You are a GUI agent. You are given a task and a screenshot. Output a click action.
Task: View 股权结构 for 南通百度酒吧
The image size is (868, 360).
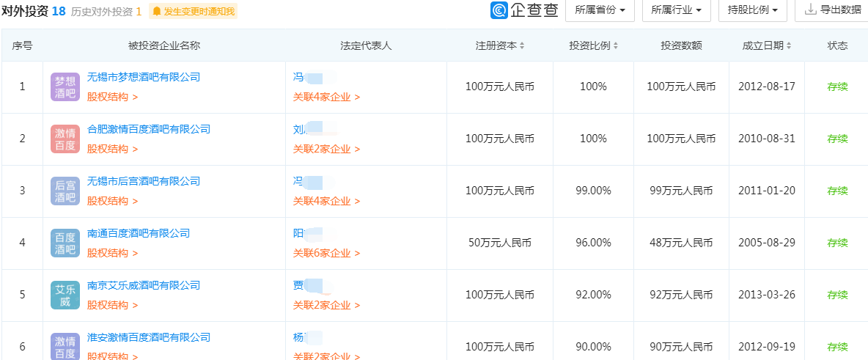112,253
